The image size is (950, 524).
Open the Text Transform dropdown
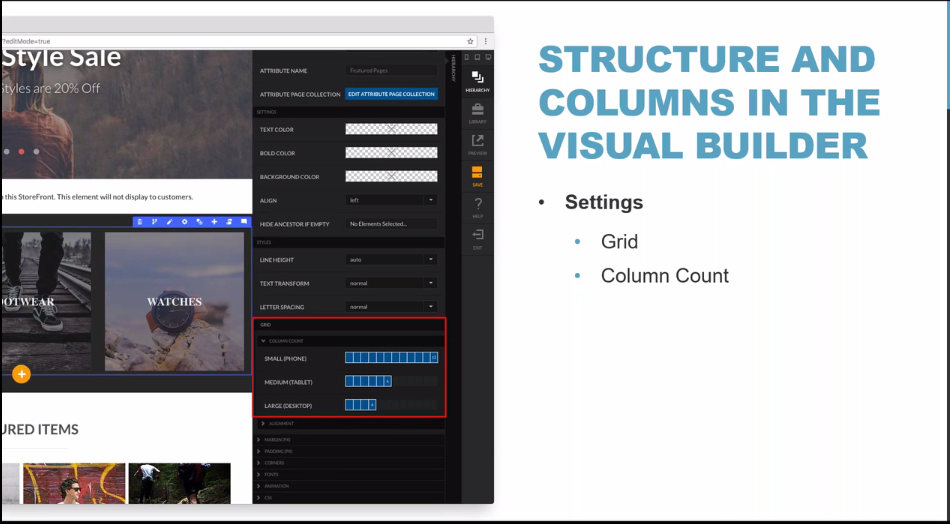tap(391, 283)
